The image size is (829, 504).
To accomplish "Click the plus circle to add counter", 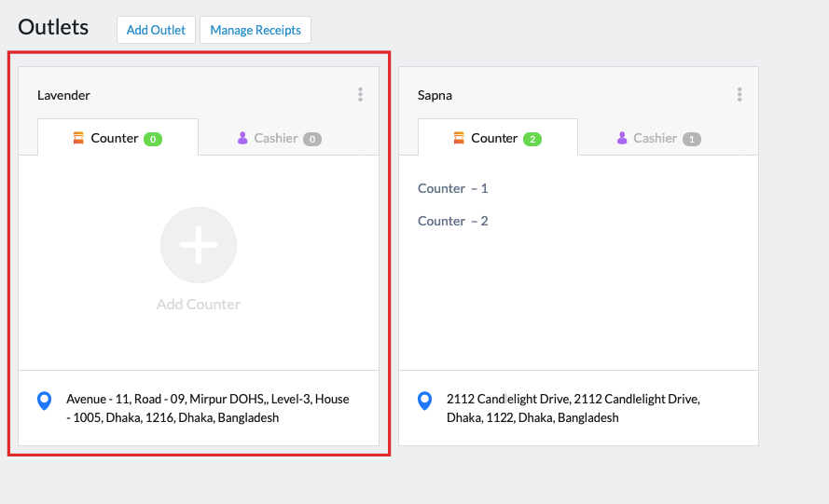I will [199, 245].
